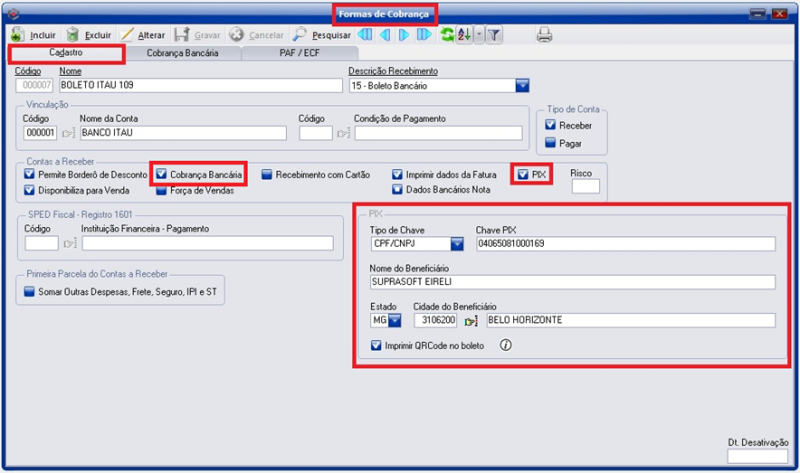Open the Tipo de Chave dropdown

pos(457,243)
